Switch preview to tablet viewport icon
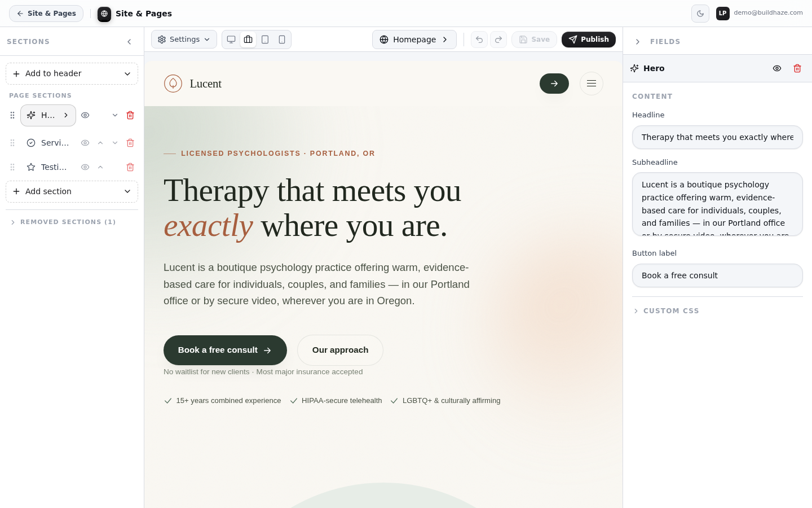812x508 pixels. (x=265, y=40)
